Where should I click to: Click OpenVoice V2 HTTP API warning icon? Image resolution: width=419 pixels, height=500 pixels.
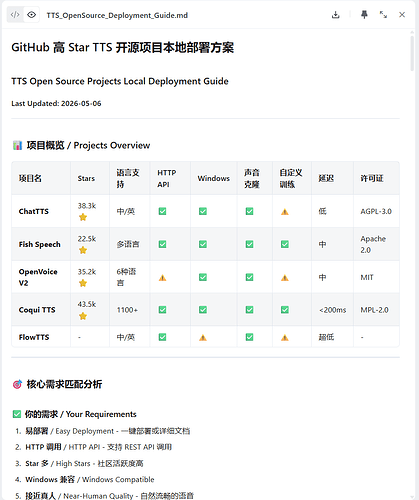(x=162, y=278)
